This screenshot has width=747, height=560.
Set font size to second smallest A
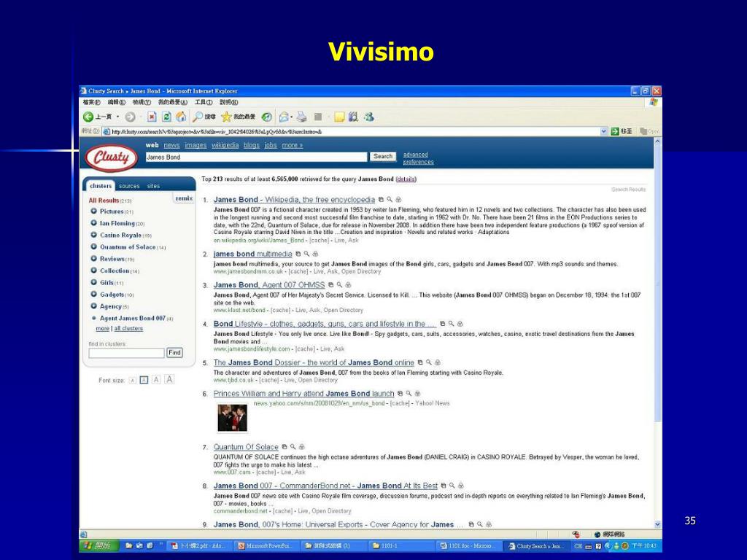[144, 380]
